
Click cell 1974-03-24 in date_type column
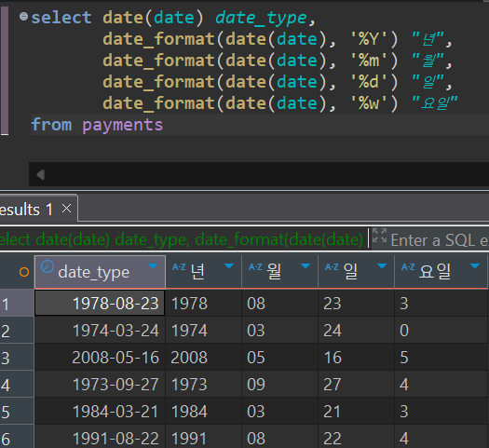pos(100,331)
